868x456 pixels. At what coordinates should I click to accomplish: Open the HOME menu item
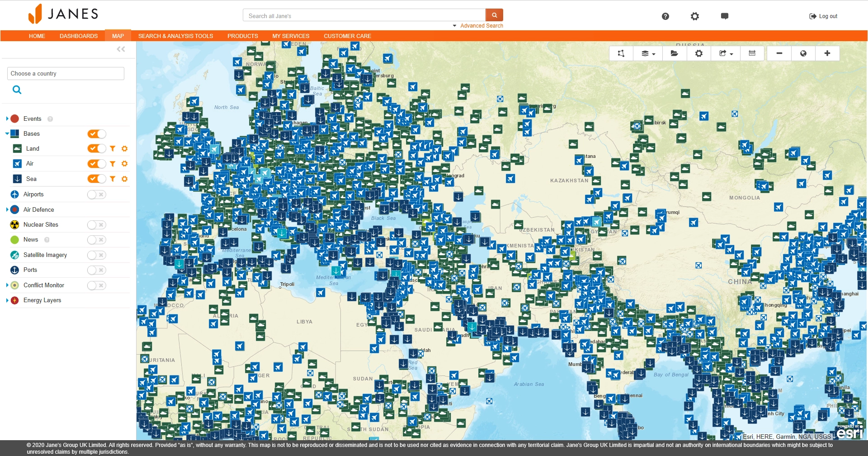tap(37, 36)
